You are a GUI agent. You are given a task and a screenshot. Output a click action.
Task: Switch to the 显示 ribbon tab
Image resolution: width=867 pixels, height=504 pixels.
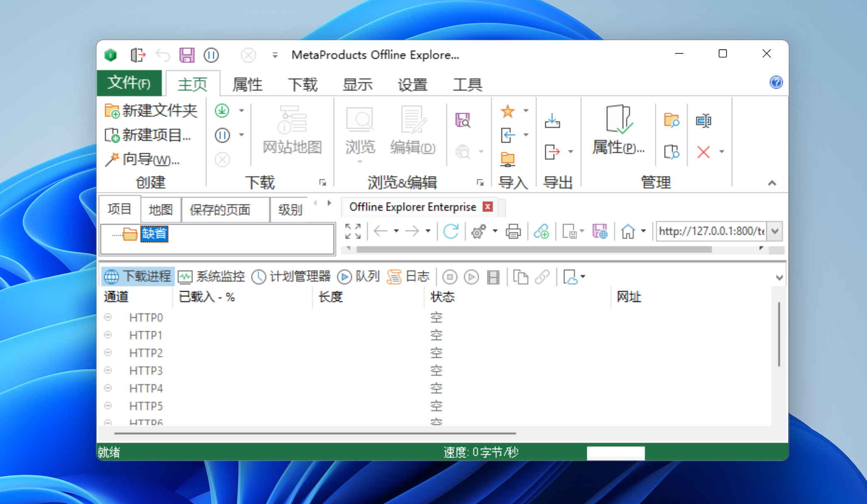(358, 84)
